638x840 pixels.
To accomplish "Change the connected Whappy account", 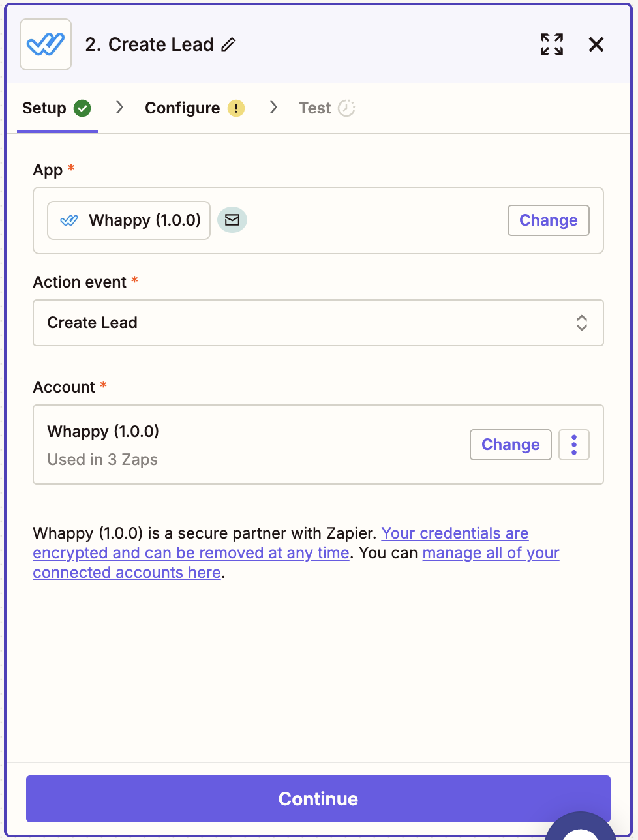I will coord(511,445).
